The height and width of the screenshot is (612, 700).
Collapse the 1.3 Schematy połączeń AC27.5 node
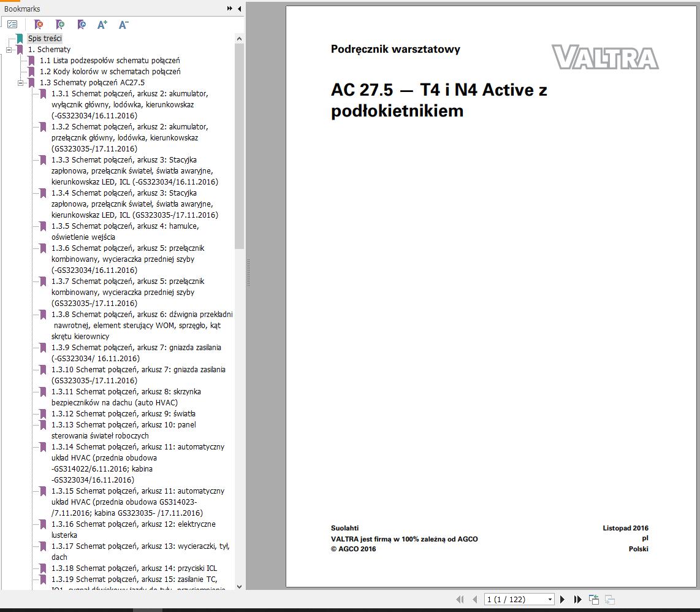(x=21, y=83)
